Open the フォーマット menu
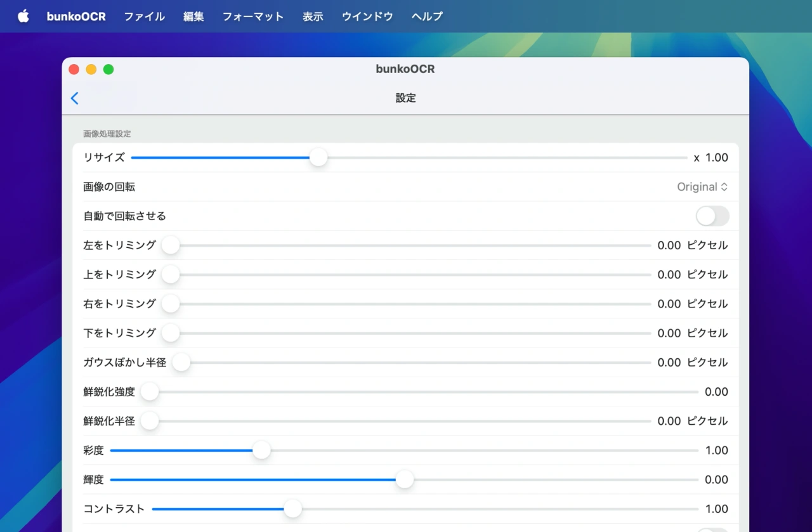This screenshot has height=532, width=812. (252, 16)
